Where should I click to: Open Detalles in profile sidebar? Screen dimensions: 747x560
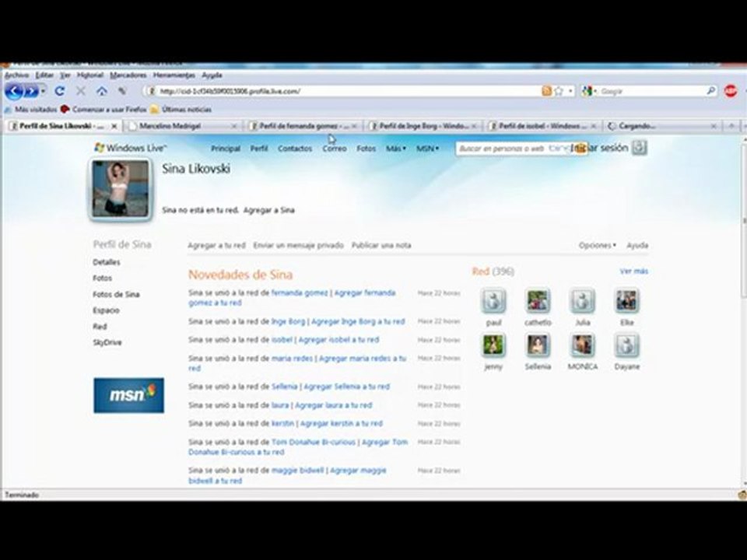[x=107, y=262]
